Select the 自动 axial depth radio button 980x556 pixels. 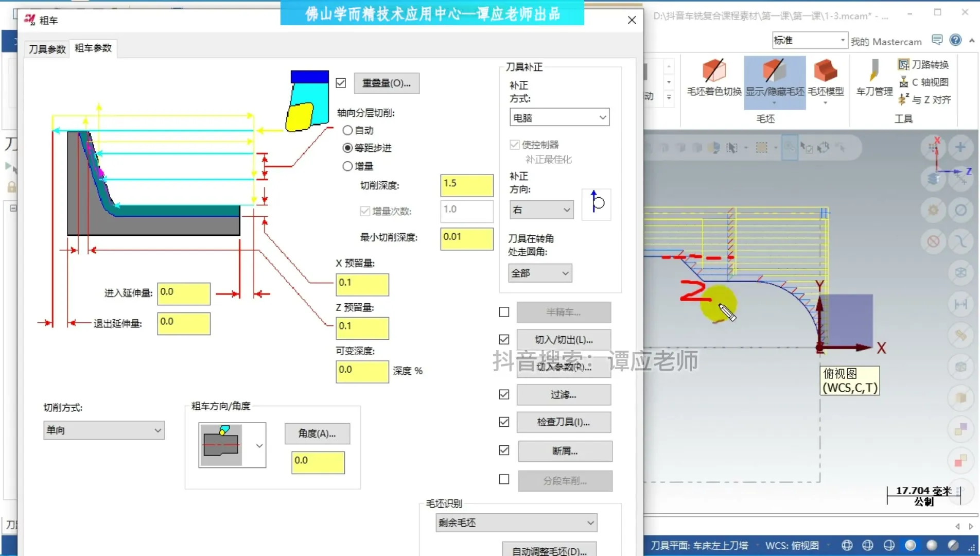pos(348,130)
